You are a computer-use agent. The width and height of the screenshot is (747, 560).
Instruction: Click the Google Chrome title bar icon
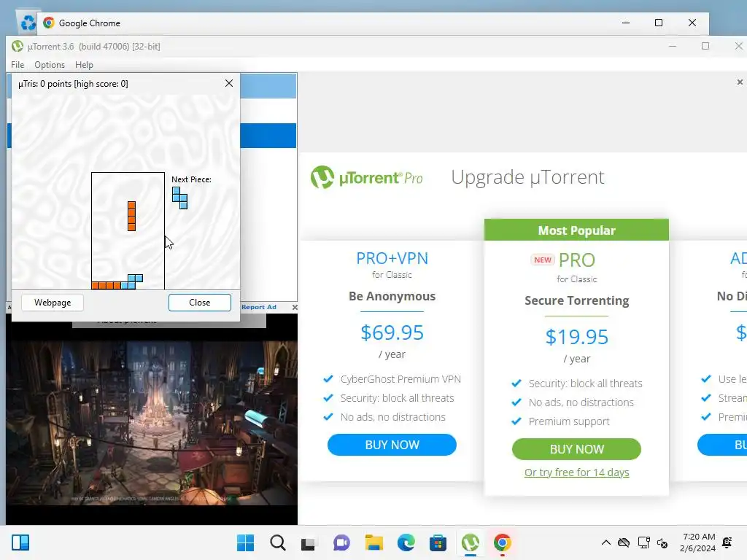(49, 23)
